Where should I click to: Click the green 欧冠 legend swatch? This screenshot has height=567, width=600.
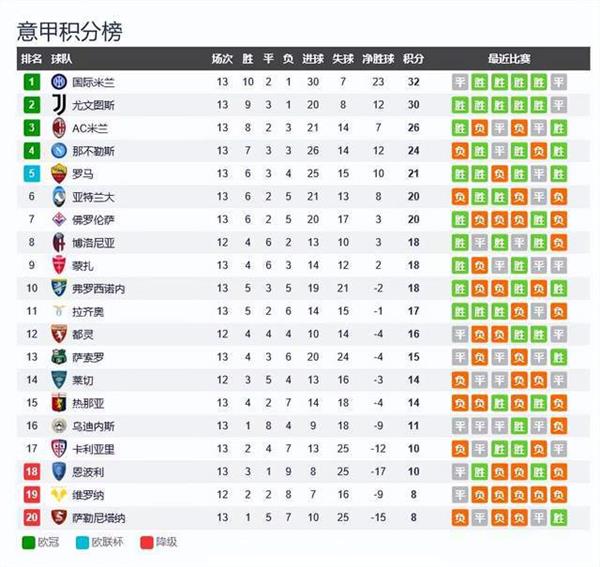29,542
